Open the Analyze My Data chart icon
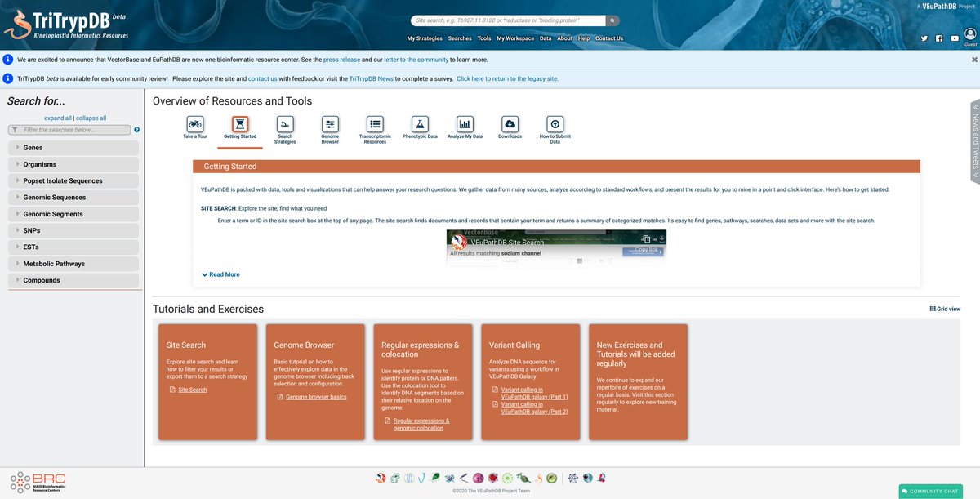Image resolution: width=980 pixels, height=499 pixels. (465, 124)
